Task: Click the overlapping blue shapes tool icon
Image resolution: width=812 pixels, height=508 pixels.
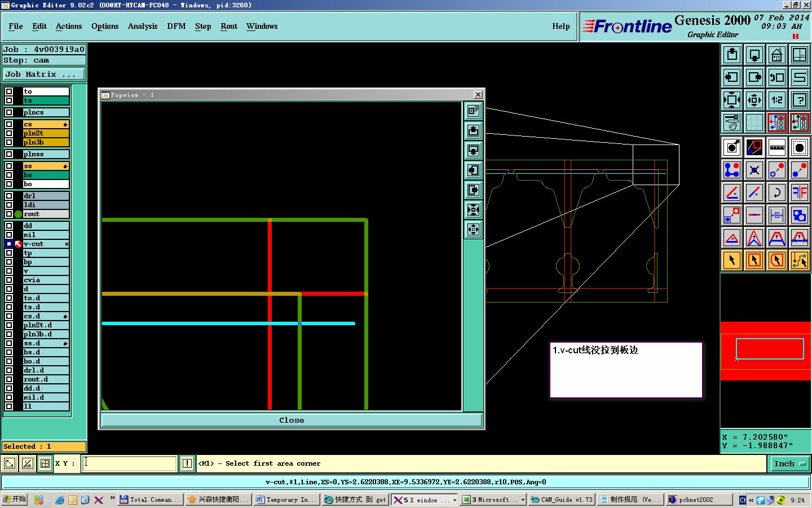Action: (800, 215)
